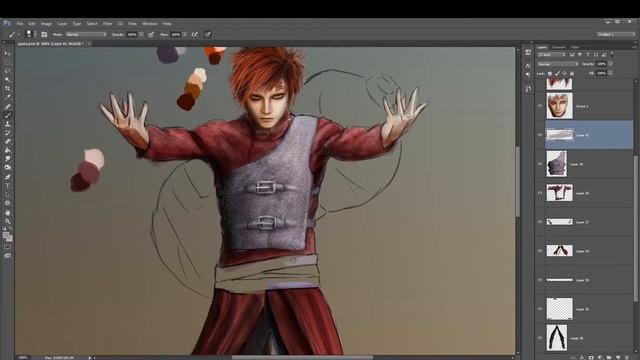Open the Window menu
Viewport: 640px width, 360px height.
pyautogui.click(x=150, y=24)
